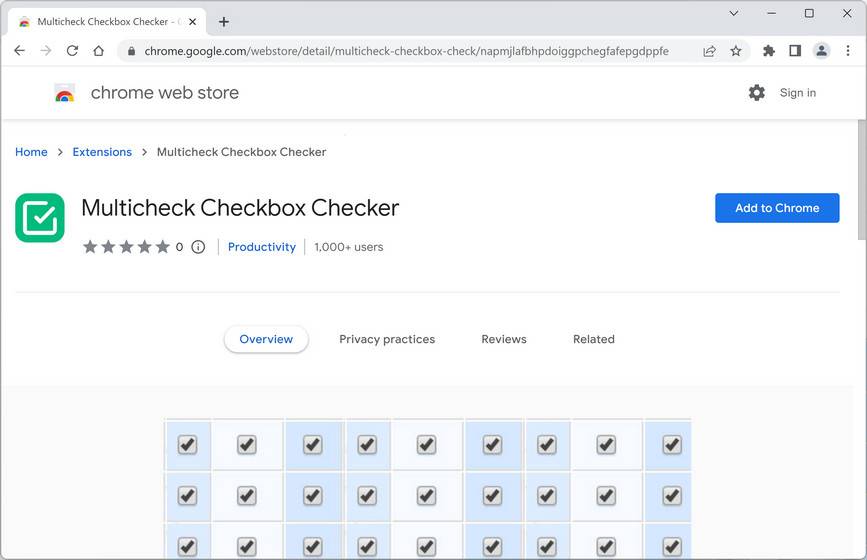867x560 pixels.
Task: Open the three-dot Chrome menu
Action: pos(847,51)
